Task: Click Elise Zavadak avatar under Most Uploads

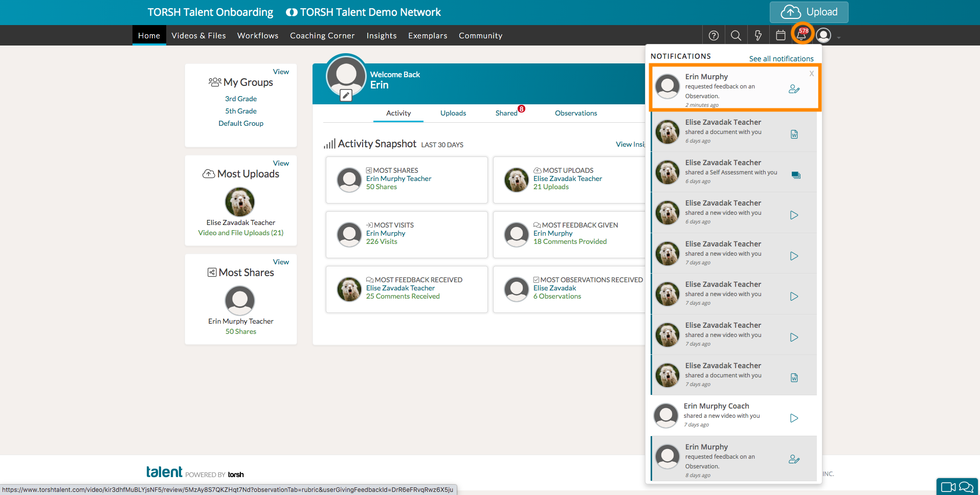Action: (240, 202)
